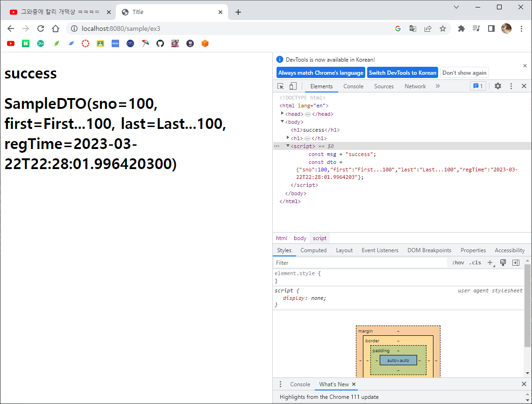
Task: Open media controls icon
Action: point(476,28)
